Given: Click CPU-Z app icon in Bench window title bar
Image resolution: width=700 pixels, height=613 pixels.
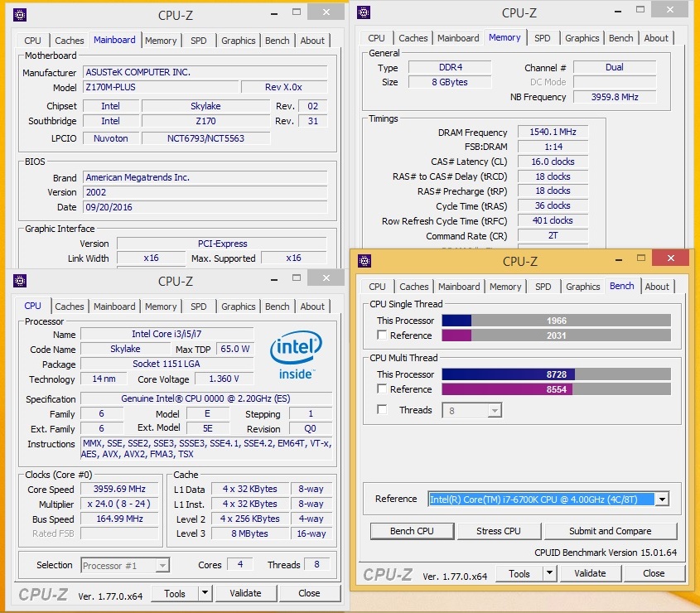Looking at the screenshot, I should tap(364, 261).
